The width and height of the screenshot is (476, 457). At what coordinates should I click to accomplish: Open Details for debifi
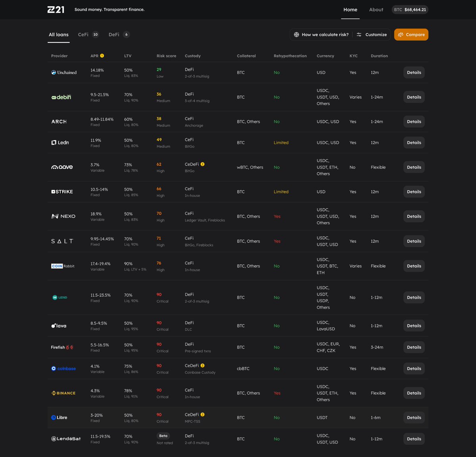click(414, 97)
